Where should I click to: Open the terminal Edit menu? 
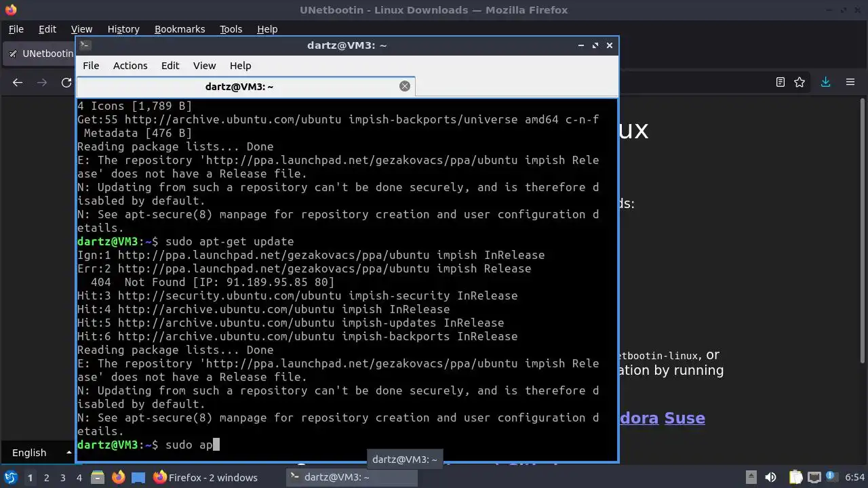point(170,66)
